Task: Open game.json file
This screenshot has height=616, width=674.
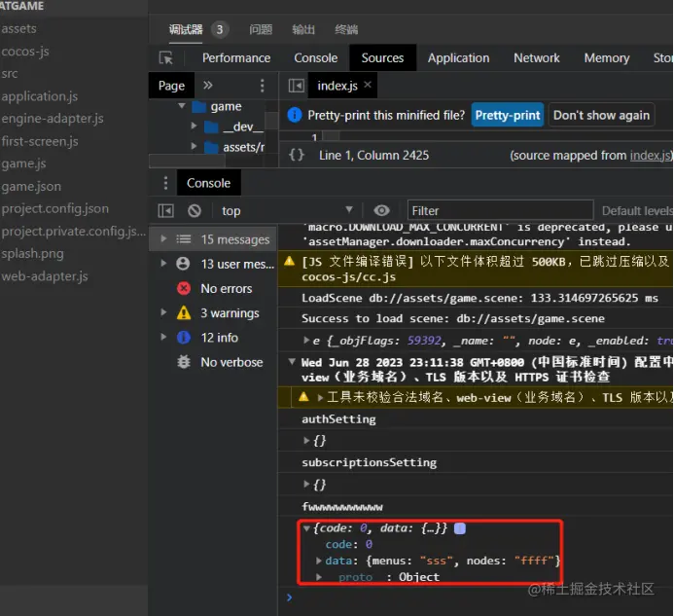Action: (x=31, y=186)
